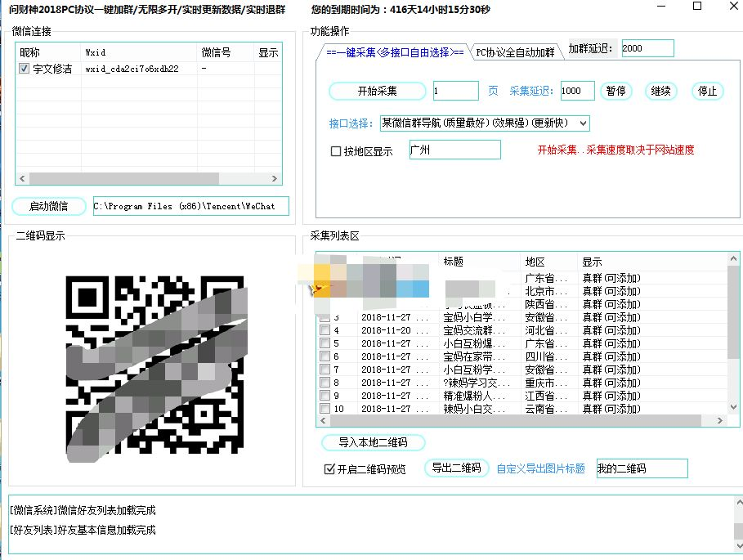Click collection list scroll left arrow
This screenshot has height=560, width=743.
pyautogui.click(x=323, y=420)
